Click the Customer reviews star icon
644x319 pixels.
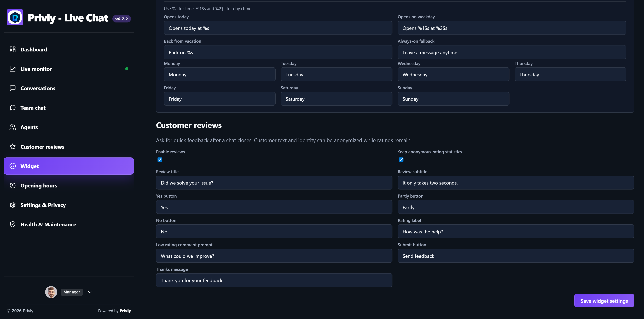(x=13, y=147)
